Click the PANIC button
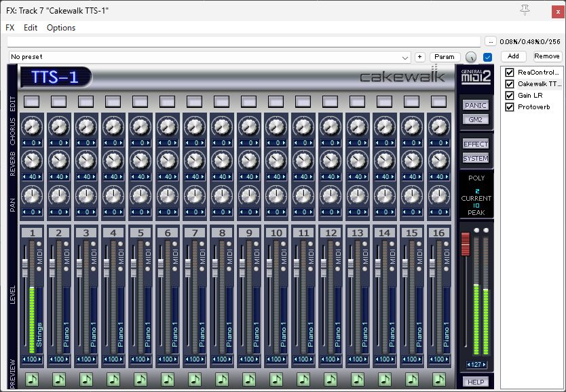Screen dimensions: 566x392 [x=476, y=105]
